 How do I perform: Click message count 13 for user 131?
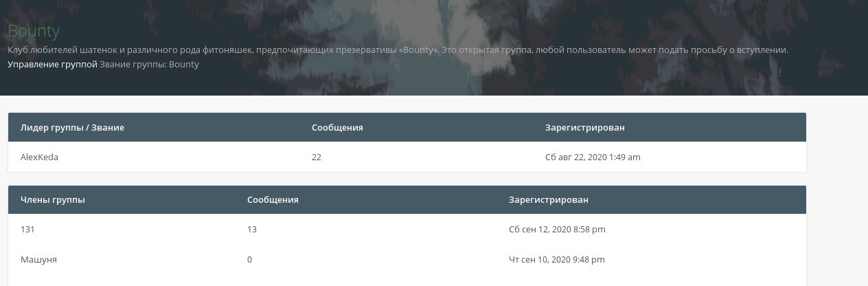click(x=252, y=230)
